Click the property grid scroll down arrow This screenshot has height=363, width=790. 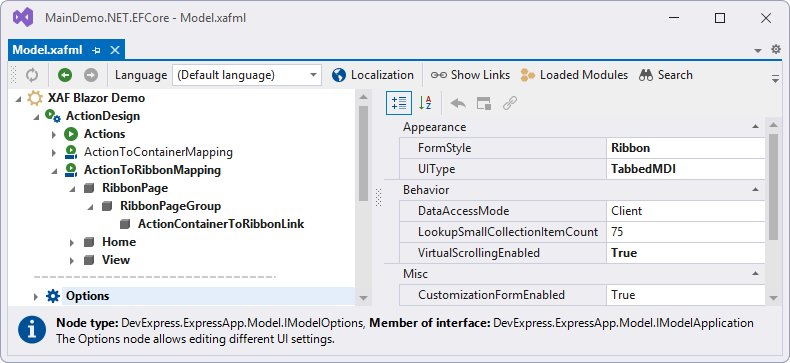click(774, 298)
